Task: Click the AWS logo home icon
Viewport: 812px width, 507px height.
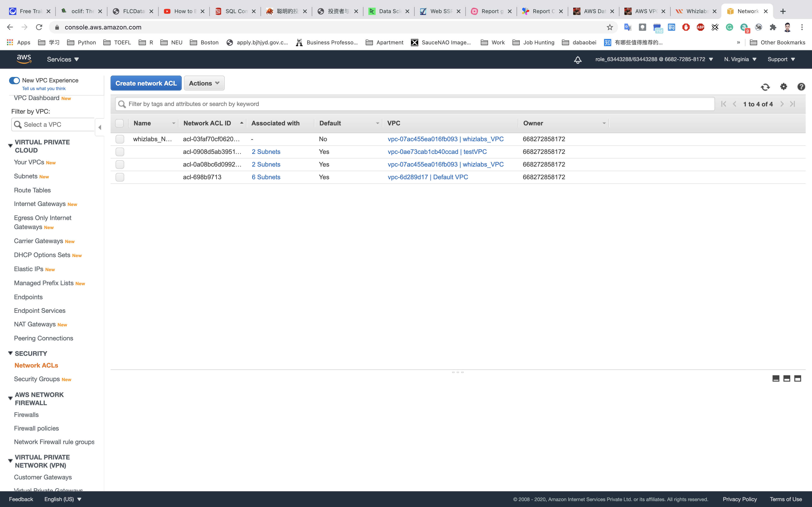Action: click(x=24, y=59)
